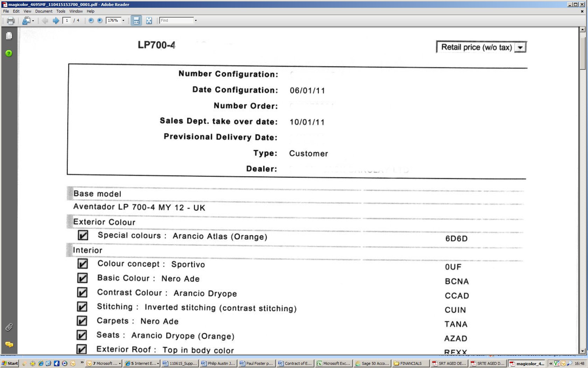Viewport: 588px width, 368px height.
Task: Open the Edit menu
Action: tap(16, 11)
